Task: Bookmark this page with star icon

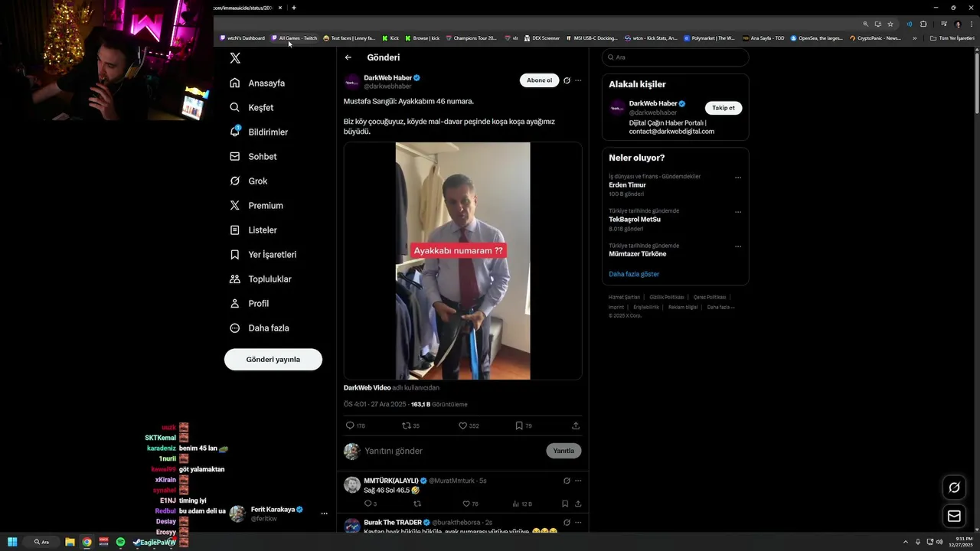Action: click(x=890, y=24)
